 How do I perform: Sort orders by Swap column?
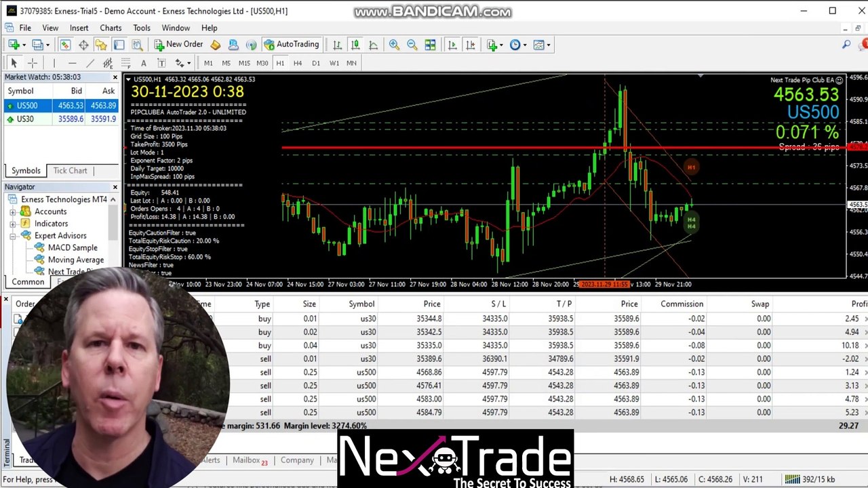click(x=760, y=304)
